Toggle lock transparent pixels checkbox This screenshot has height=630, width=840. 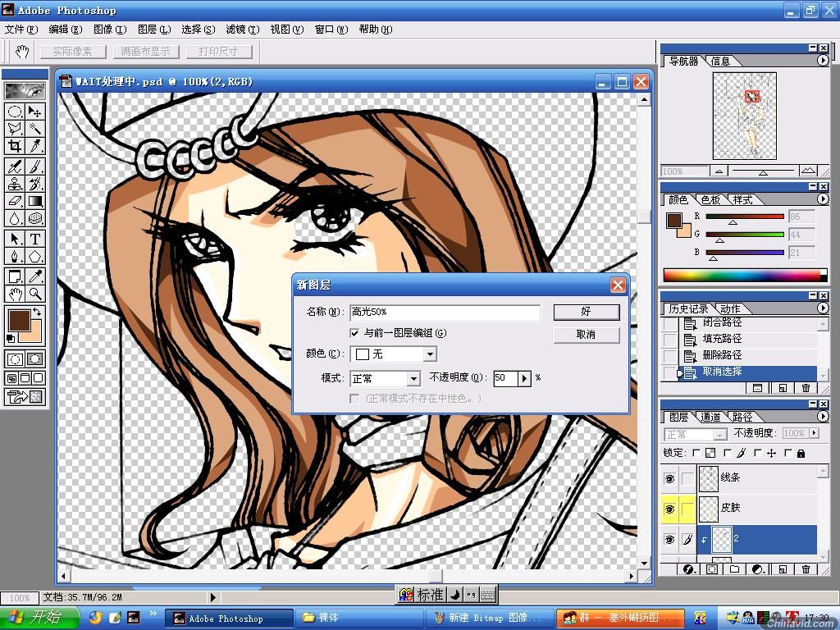pyautogui.click(x=696, y=453)
